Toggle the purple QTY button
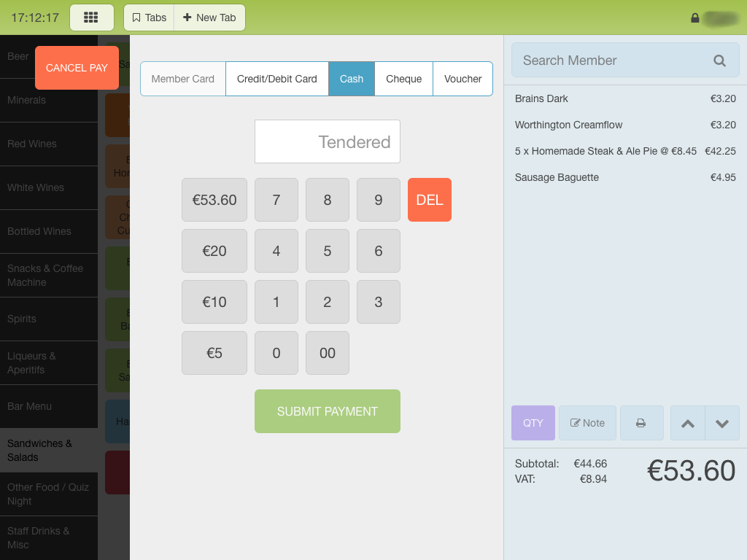The height and width of the screenshot is (560, 747). point(533,423)
